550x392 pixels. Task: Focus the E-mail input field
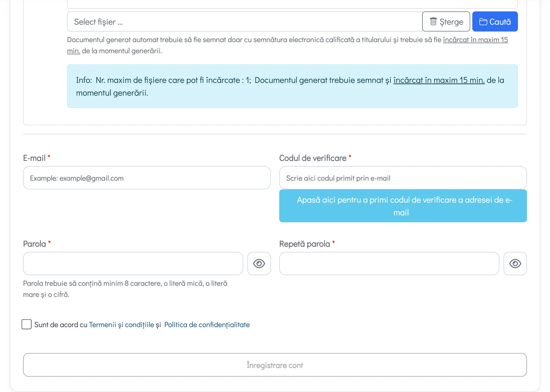point(147,178)
